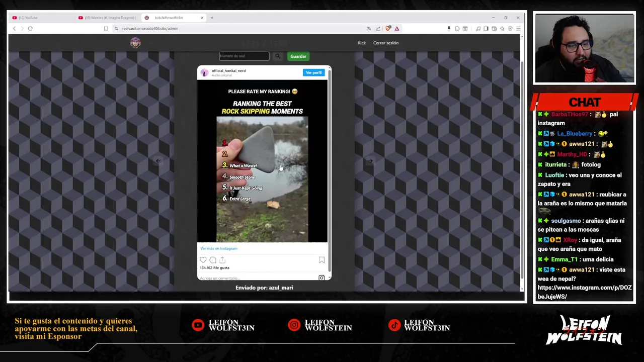The image size is (644, 362).
Task: Toggle the browser sidebar panel icon
Action: point(486,29)
